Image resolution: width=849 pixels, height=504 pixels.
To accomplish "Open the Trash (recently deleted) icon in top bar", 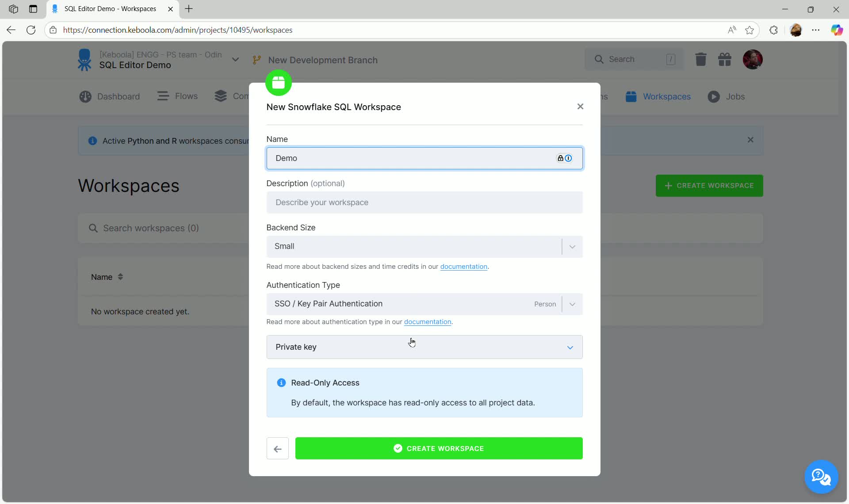I will click(700, 59).
